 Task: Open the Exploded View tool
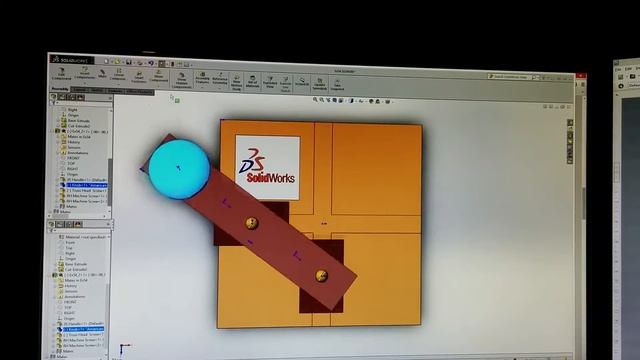tap(269, 82)
